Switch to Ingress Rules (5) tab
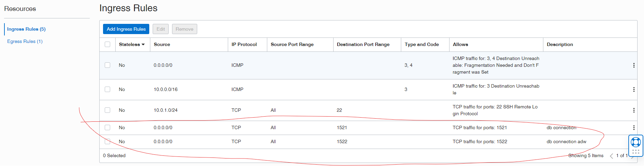Image resolution: width=644 pixels, height=166 pixels. coord(26,29)
